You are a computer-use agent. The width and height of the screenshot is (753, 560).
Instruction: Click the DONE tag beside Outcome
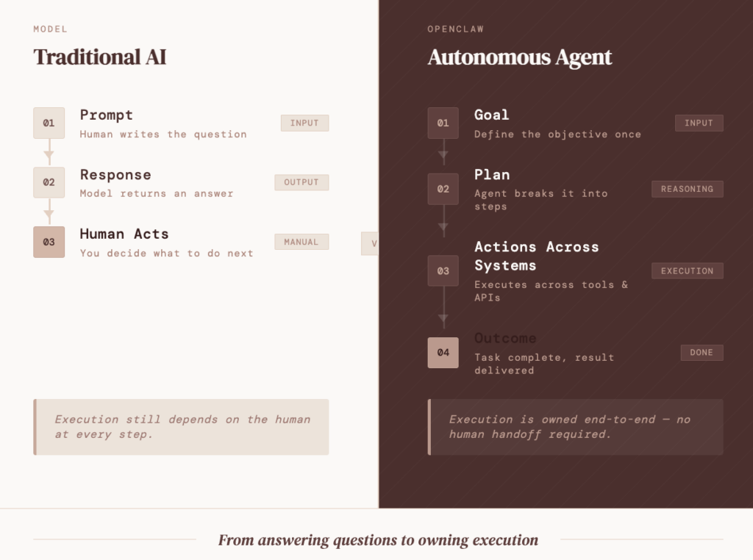[702, 352]
